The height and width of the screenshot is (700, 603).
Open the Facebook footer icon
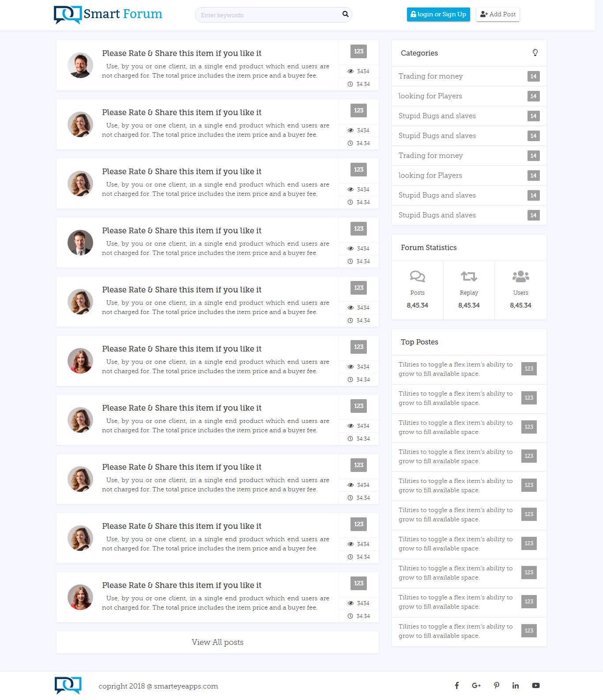[457, 685]
